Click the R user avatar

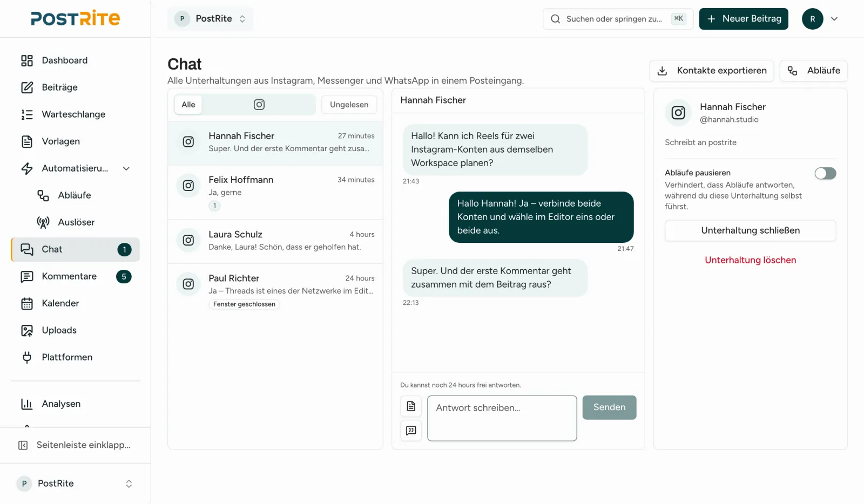pyautogui.click(x=812, y=19)
